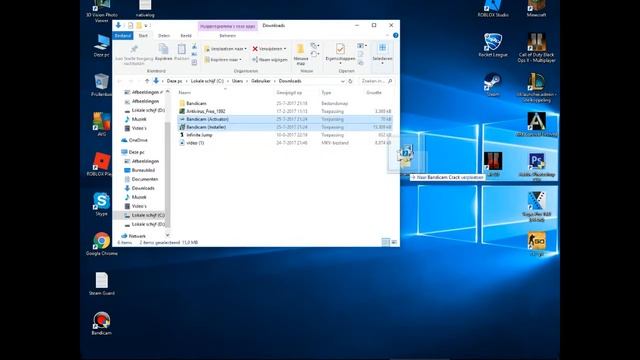Switch to the Delen ribbon tab
This screenshot has height=360, width=640.
(164, 36)
